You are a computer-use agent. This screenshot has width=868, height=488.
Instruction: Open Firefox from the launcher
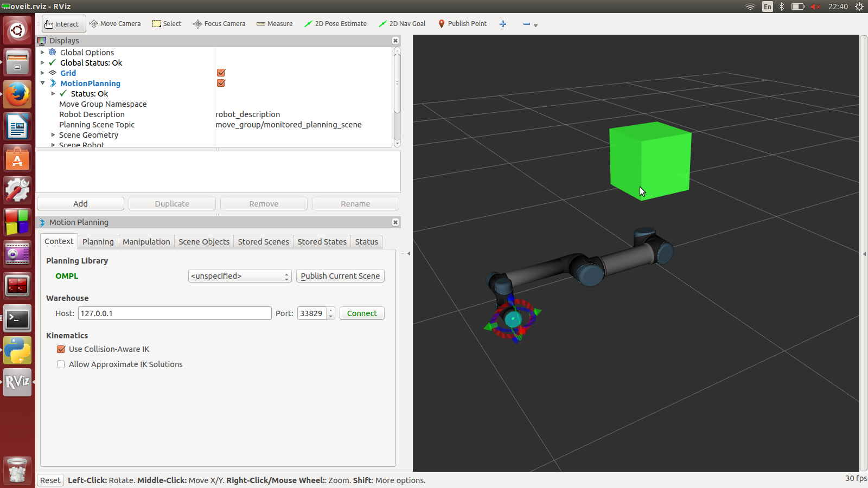click(17, 94)
